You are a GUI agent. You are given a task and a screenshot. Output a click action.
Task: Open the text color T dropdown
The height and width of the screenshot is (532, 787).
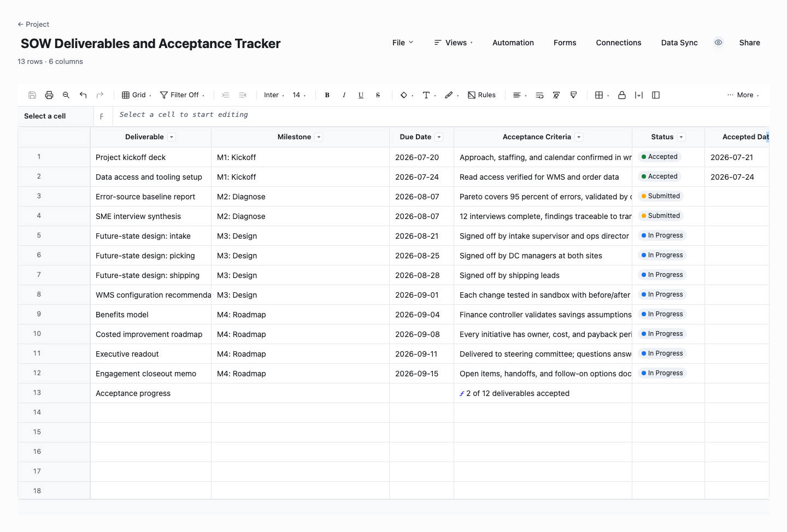[429, 95]
